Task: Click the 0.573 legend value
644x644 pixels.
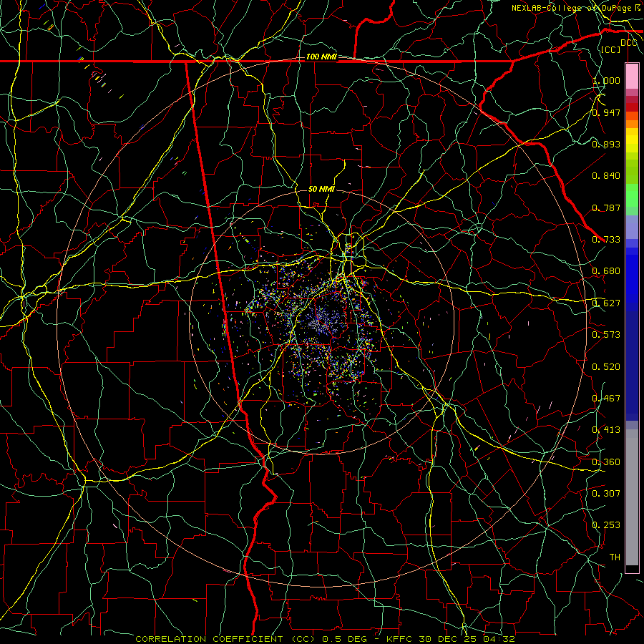Action: 606,335
